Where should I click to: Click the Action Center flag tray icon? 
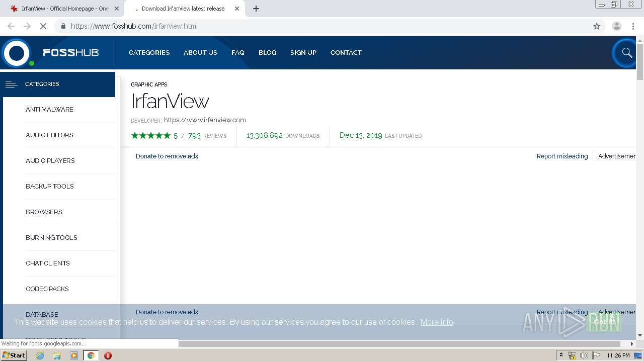click(x=596, y=355)
